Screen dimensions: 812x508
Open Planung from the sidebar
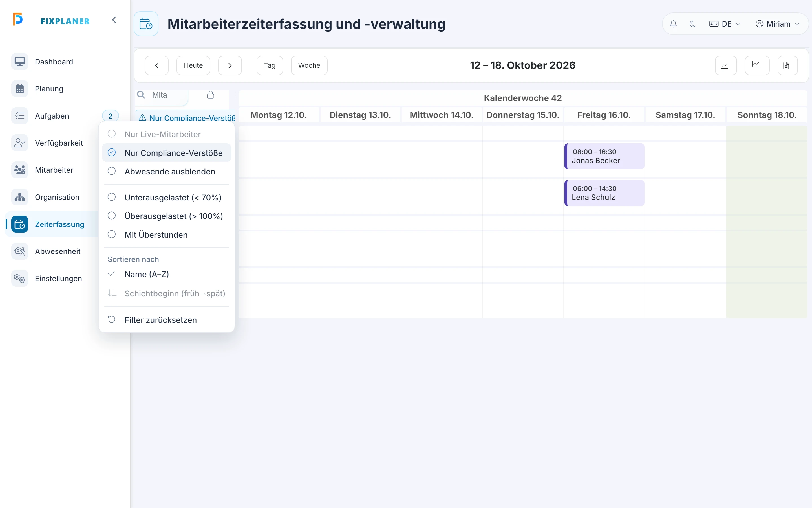[x=65, y=89]
